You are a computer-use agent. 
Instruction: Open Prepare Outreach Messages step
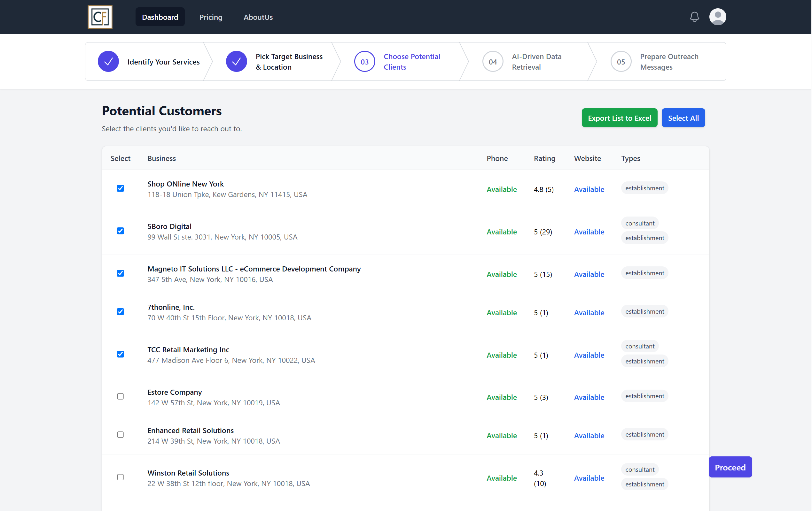pyautogui.click(x=669, y=62)
